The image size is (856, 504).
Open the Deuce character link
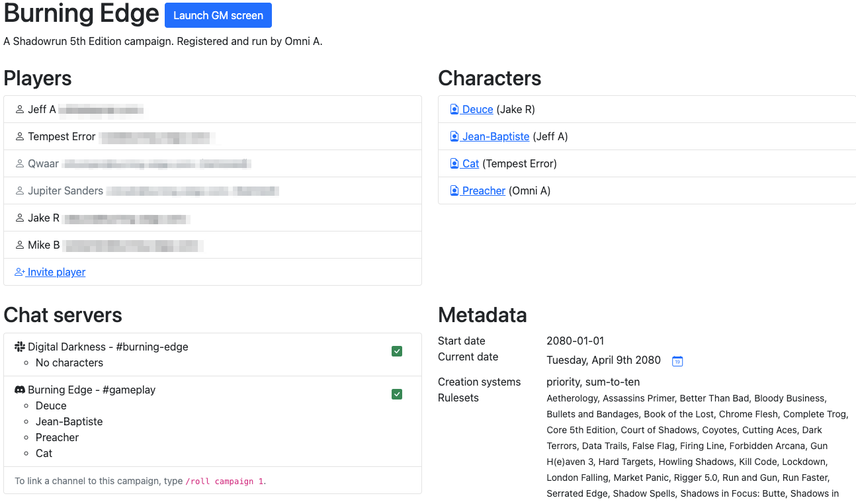tap(478, 110)
